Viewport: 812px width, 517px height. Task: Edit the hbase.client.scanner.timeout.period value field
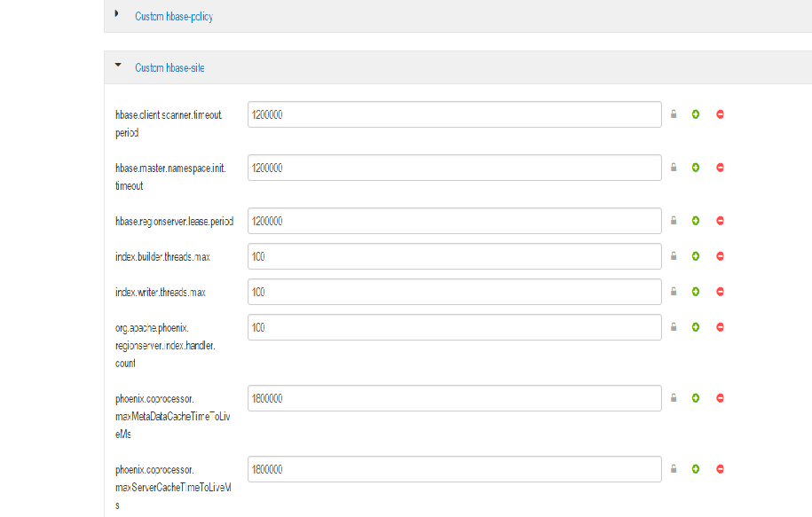tap(453, 114)
